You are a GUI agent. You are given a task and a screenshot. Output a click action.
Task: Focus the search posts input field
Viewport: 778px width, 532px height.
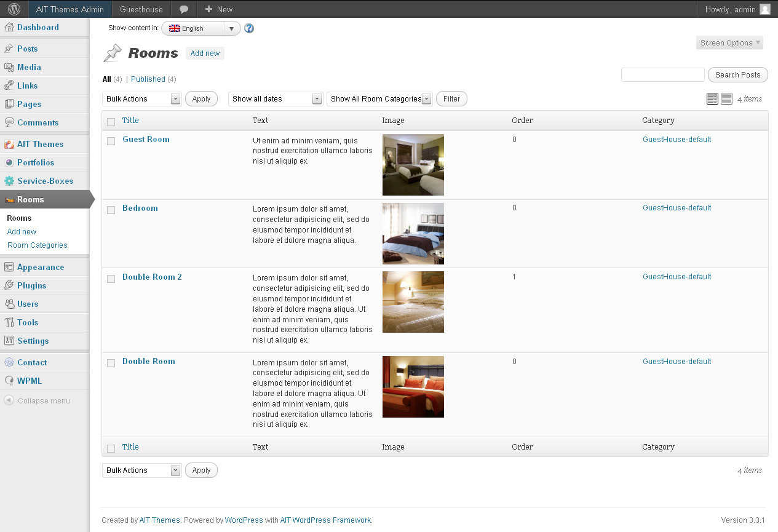pyautogui.click(x=662, y=75)
